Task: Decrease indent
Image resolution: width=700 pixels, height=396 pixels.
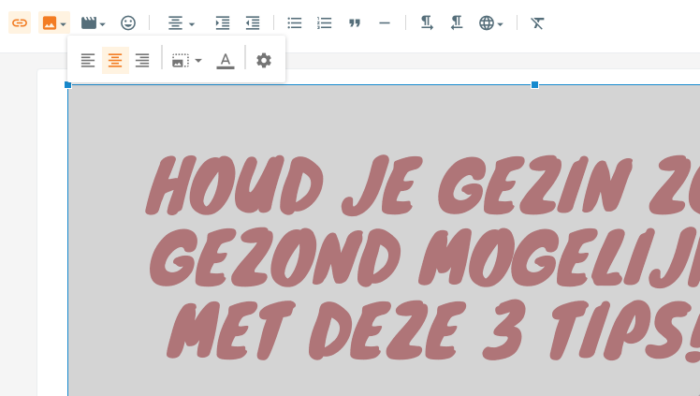Action: [253, 23]
